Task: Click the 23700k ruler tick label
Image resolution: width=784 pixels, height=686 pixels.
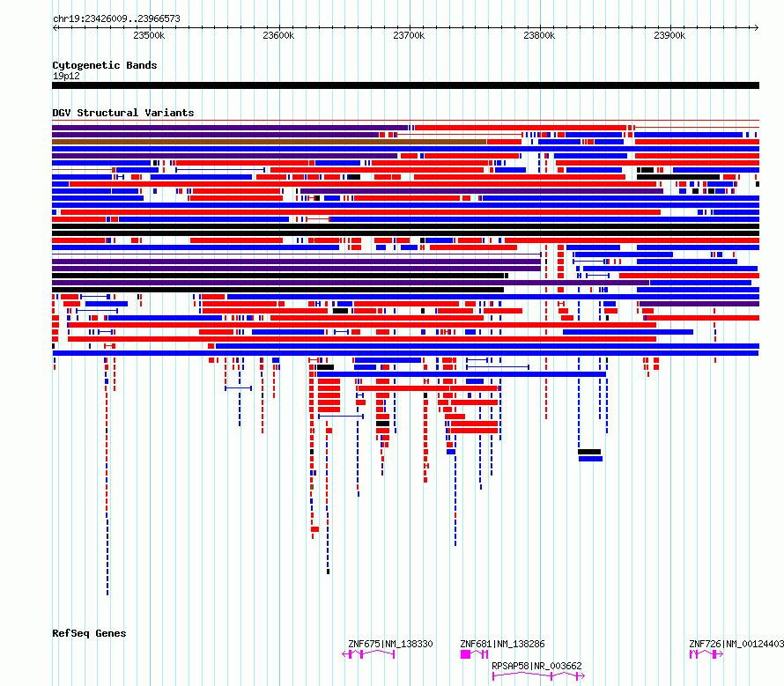Action: (409, 35)
